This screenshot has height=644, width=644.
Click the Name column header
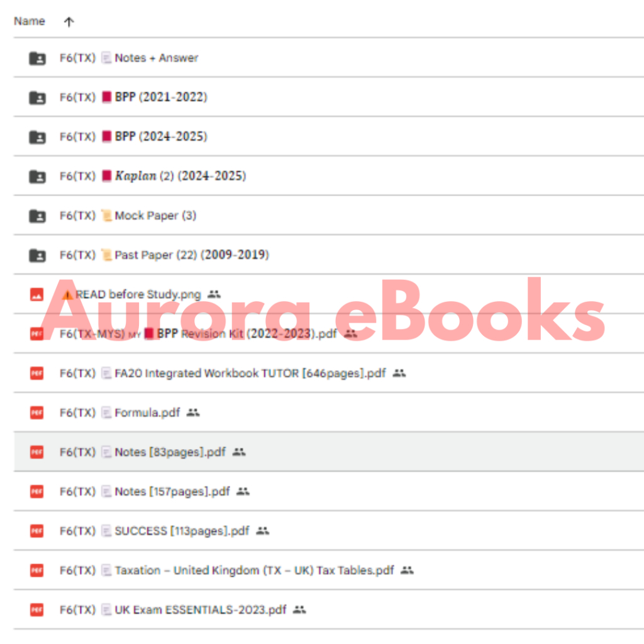(29, 21)
